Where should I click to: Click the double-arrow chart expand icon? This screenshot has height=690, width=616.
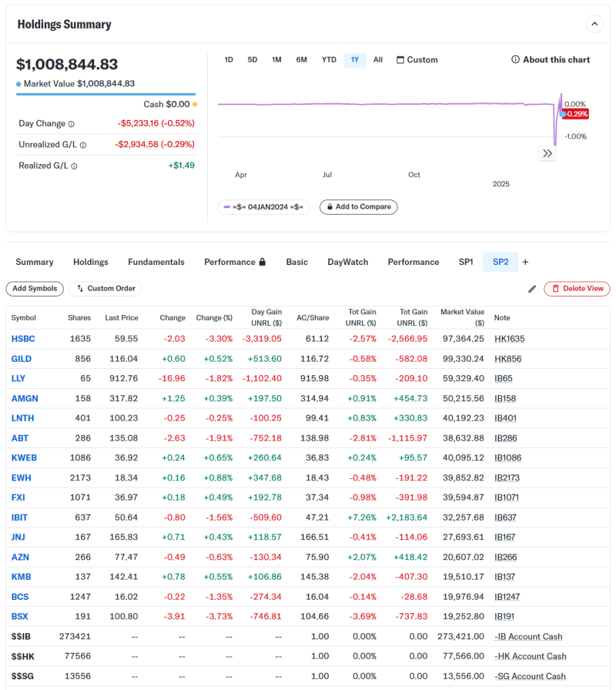[x=547, y=153]
